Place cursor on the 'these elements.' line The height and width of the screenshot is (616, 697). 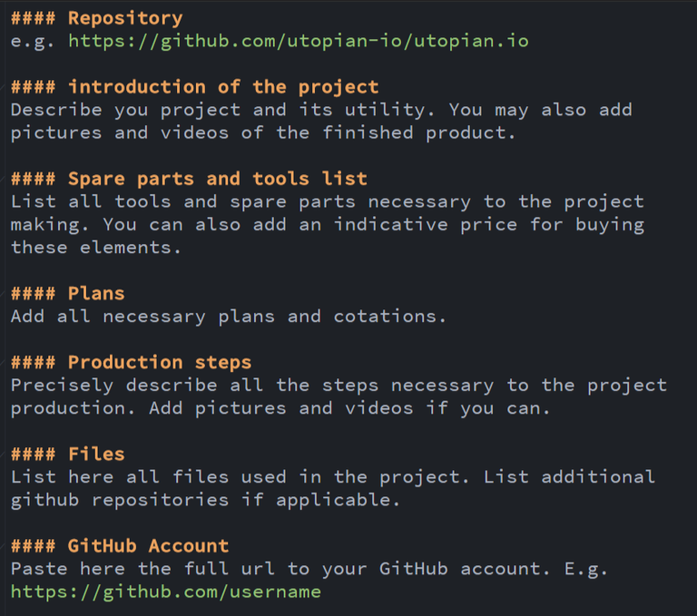point(95,247)
